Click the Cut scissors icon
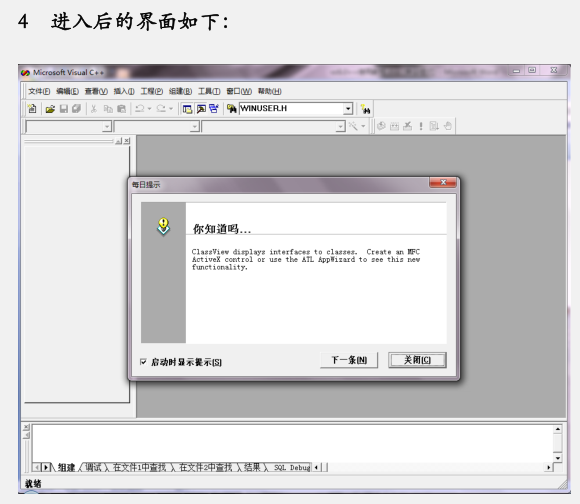 94,109
